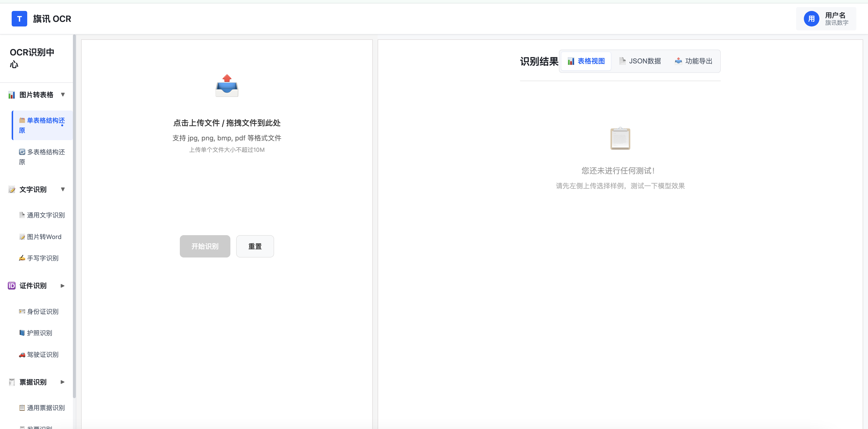The width and height of the screenshot is (868, 429).
Task: Click the 功能导出 export icon
Action: (678, 61)
